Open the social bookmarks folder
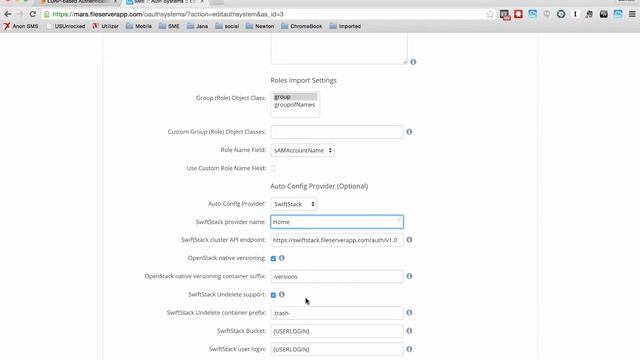The width and height of the screenshot is (640, 360). [227, 26]
